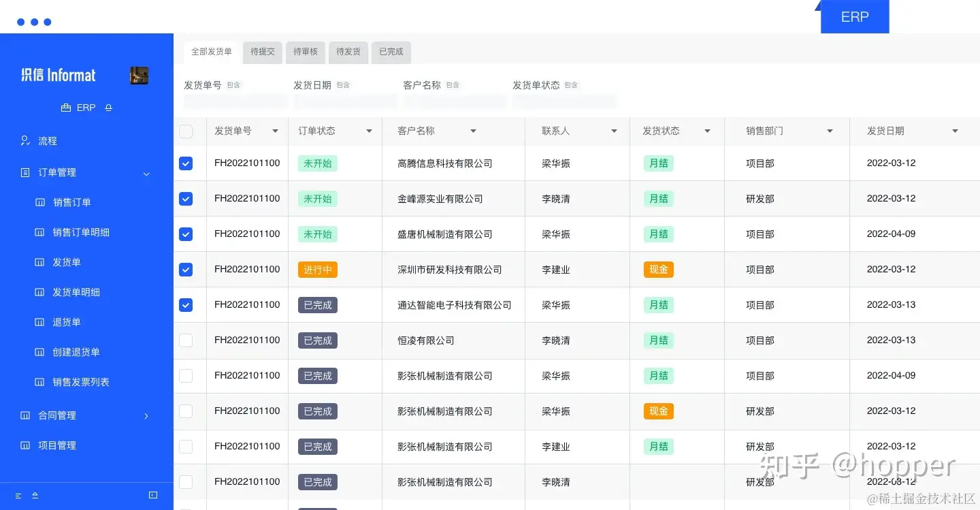Click the orange 进行中 status tag
980x510 pixels.
[318, 270]
